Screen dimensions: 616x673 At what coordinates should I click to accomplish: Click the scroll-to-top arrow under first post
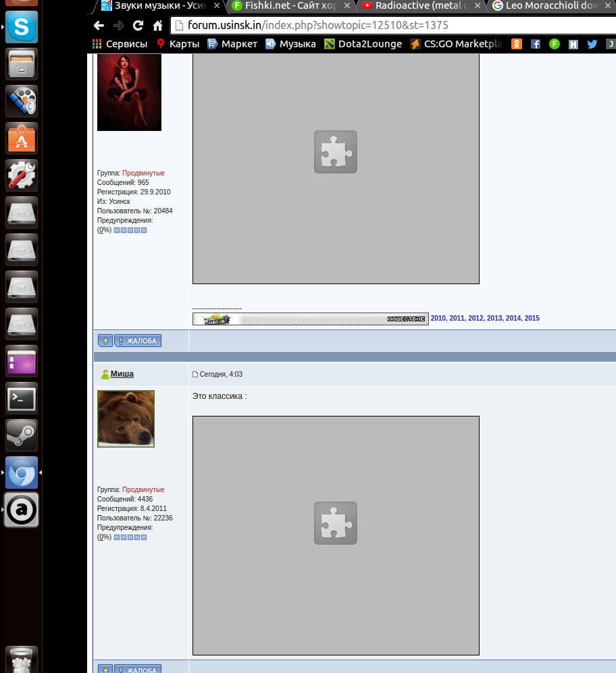(x=105, y=341)
